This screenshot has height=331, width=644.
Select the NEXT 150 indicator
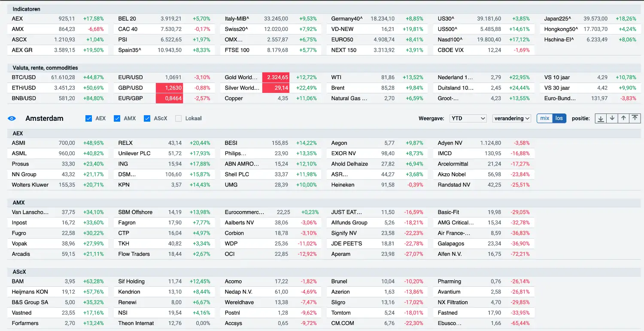pyautogui.click(x=344, y=50)
